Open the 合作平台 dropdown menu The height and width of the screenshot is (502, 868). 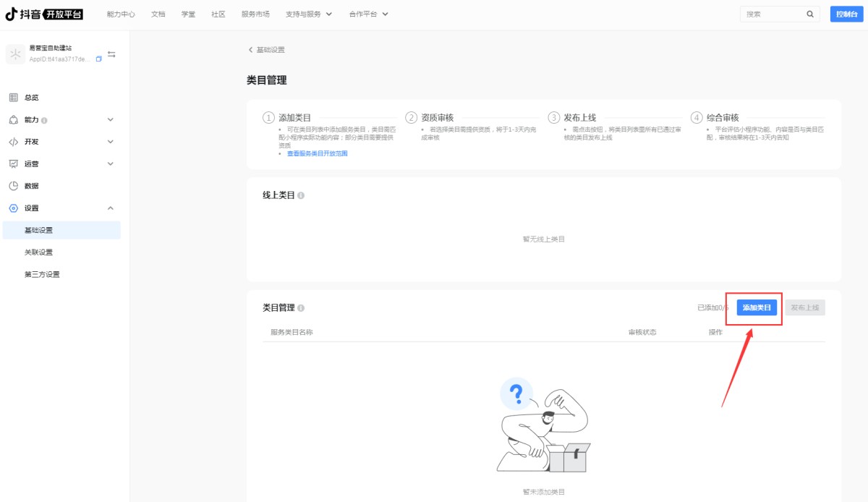point(368,14)
